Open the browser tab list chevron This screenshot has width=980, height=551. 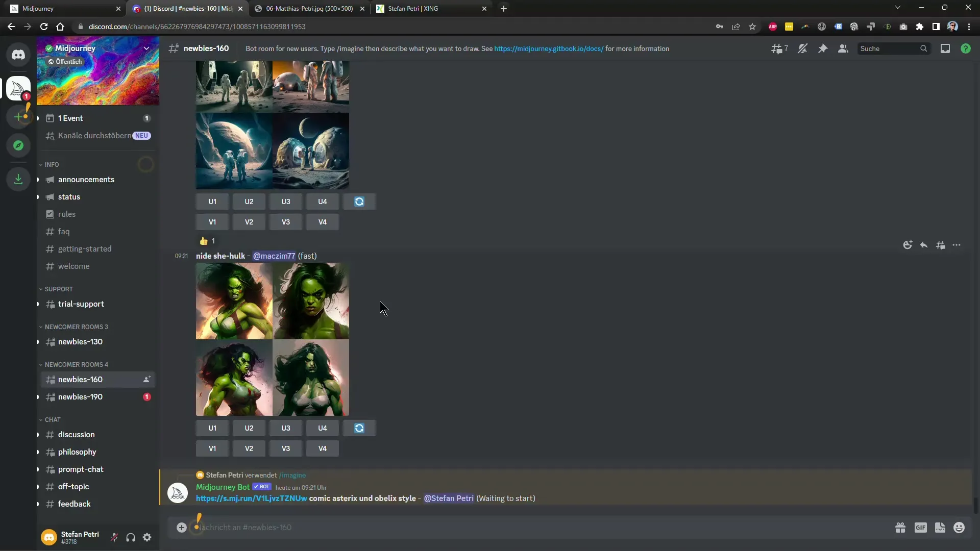898,8
